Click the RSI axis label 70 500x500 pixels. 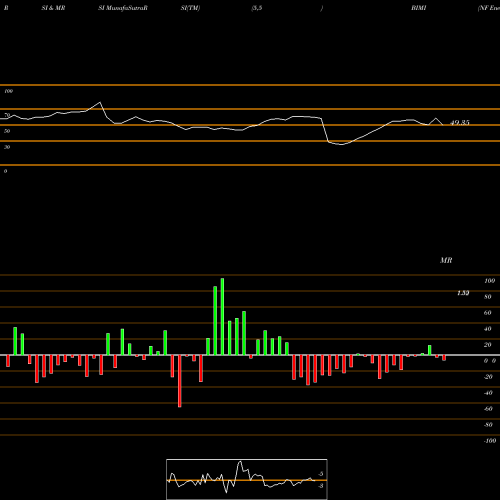tap(7, 115)
